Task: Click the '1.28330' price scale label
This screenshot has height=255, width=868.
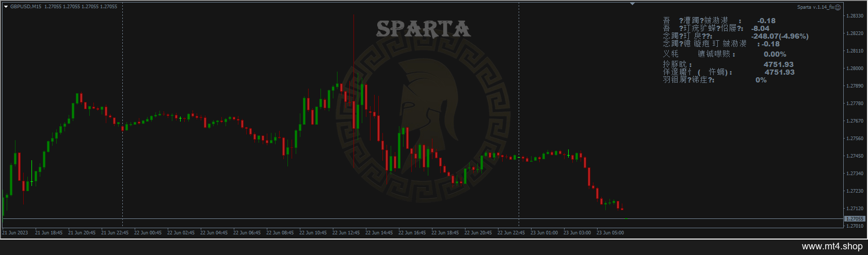Action: pos(855,16)
